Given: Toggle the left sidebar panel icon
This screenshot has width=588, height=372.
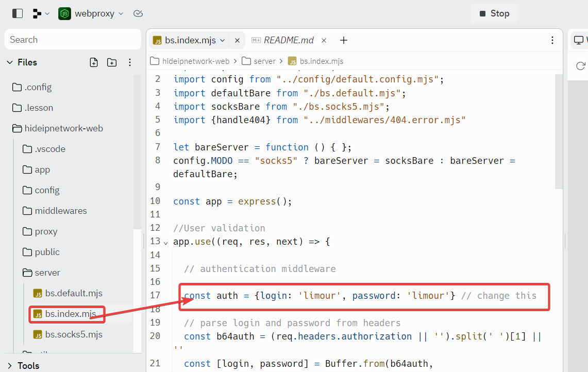Looking at the screenshot, I should 18,13.
